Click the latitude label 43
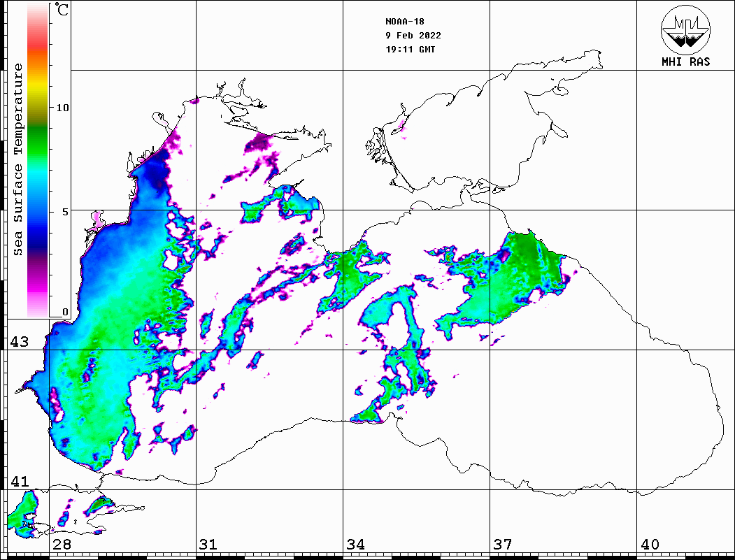The height and width of the screenshot is (560, 735). pos(19,342)
